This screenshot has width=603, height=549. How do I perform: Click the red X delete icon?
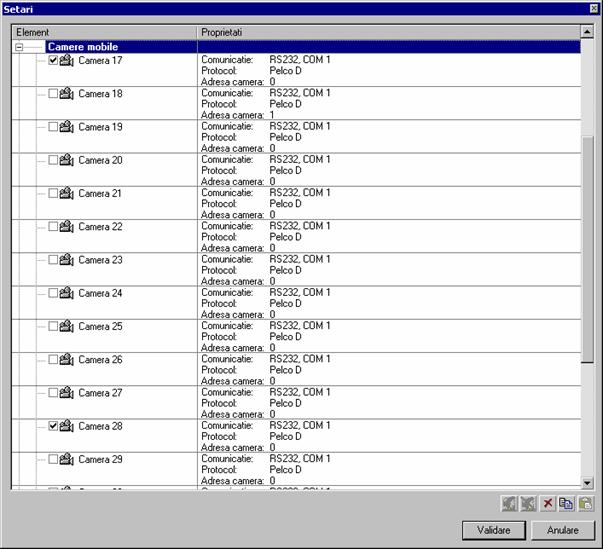click(x=548, y=503)
